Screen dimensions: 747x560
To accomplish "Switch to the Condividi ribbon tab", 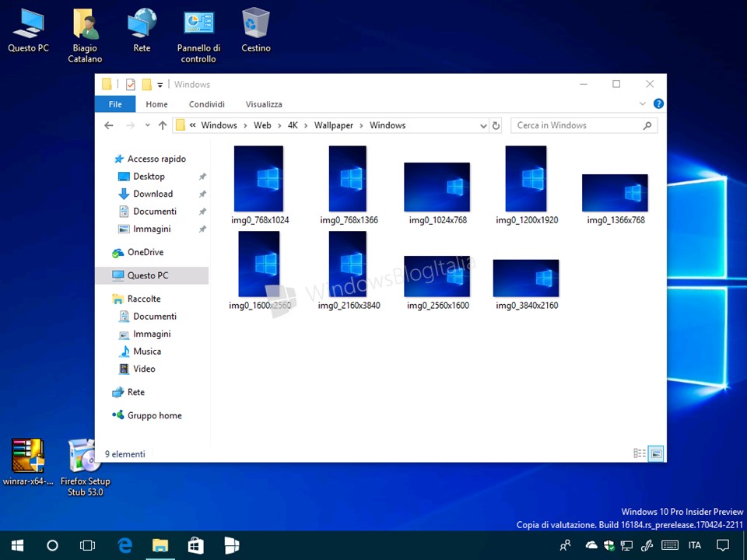I will point(207,104).
